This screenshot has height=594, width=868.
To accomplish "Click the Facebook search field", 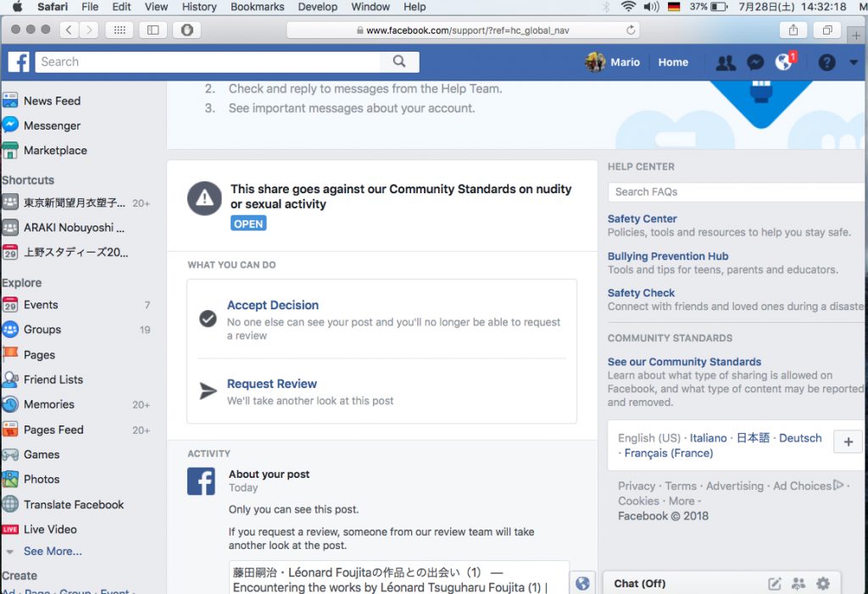I will point(208,62).
